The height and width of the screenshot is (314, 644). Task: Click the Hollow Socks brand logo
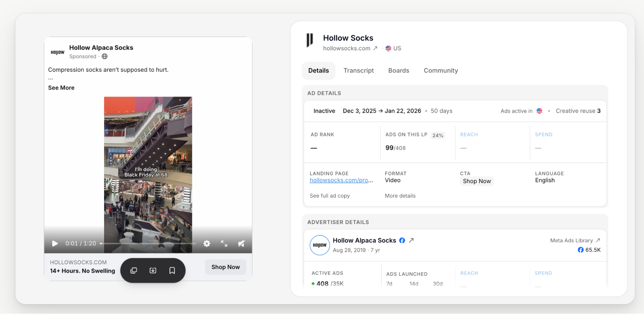tap(310, 40)
